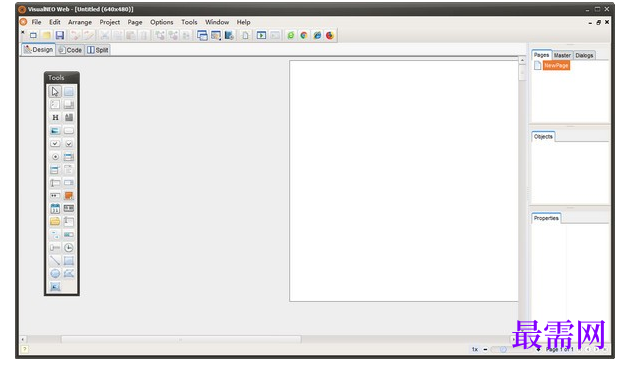This screenshot has width=624, height=366.
Task: Pick the rectangle shape tool
Action: click(68, 261)
